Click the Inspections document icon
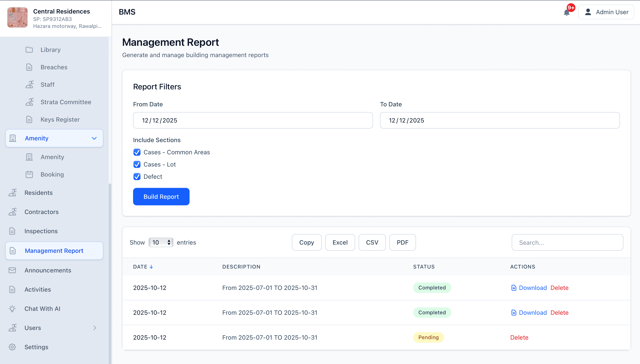Screen dimensions: 640x364 pyautogui.click(x=12, y=231)
